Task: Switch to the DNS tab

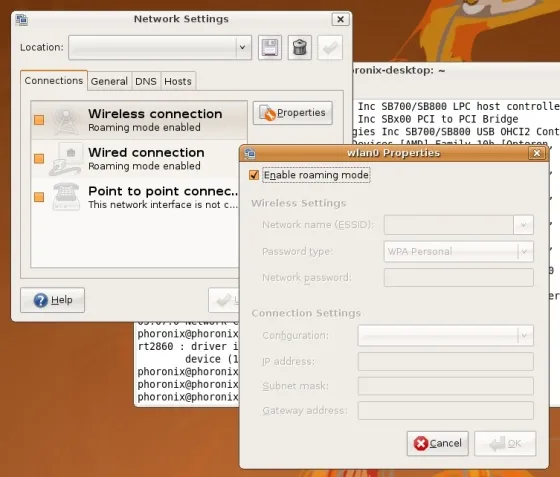Action: tap(146, 81)
